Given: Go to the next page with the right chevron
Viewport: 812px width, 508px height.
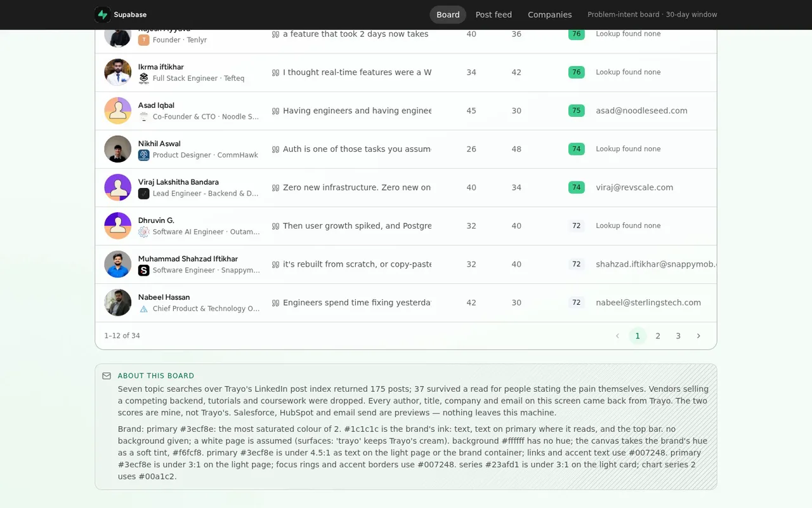Looking at the screenshot, I should click(698, 336).
